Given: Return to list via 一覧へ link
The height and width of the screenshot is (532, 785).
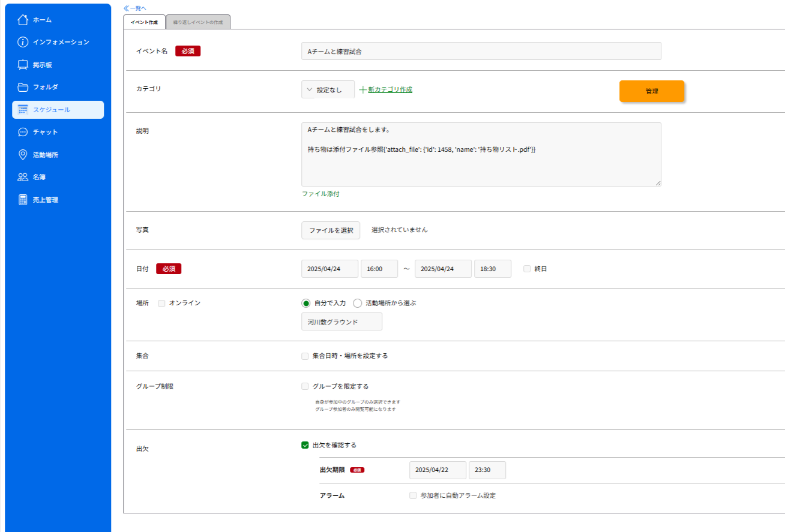Looking at the screenshot, I should tap(134, 8).
